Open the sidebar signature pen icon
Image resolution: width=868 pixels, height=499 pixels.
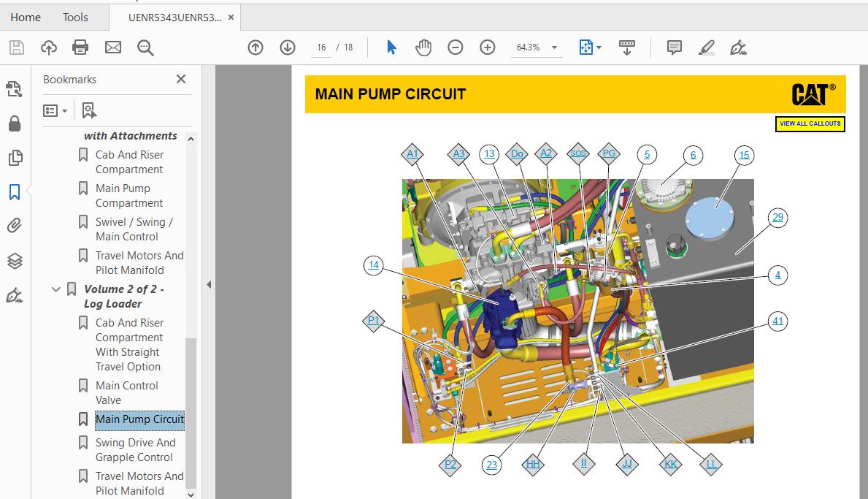(x=15, y=295)
